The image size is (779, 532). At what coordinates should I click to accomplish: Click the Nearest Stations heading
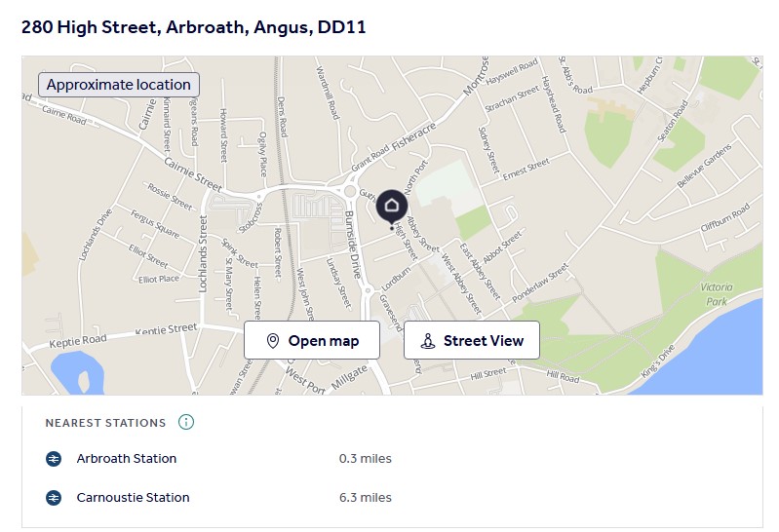pyautogui.click(x=106, y=423)
